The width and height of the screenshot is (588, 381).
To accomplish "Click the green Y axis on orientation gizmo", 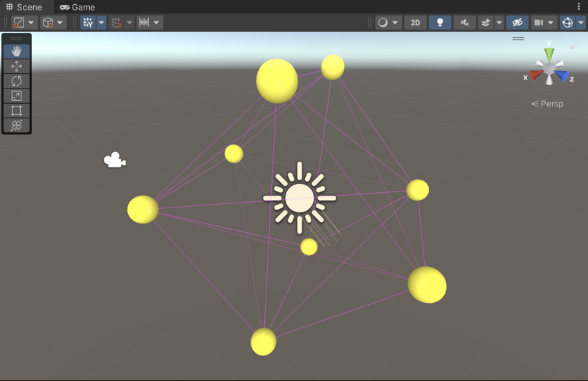I will tap(549, 52).
